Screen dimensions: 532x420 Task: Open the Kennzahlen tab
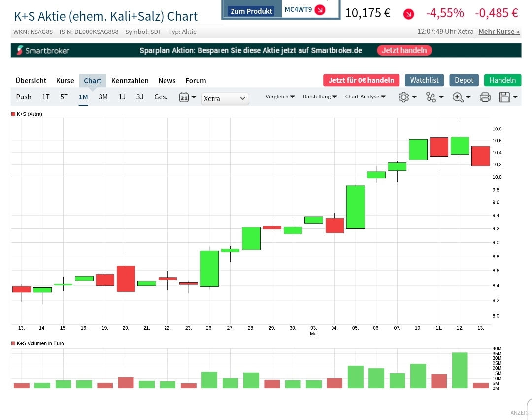130,81
